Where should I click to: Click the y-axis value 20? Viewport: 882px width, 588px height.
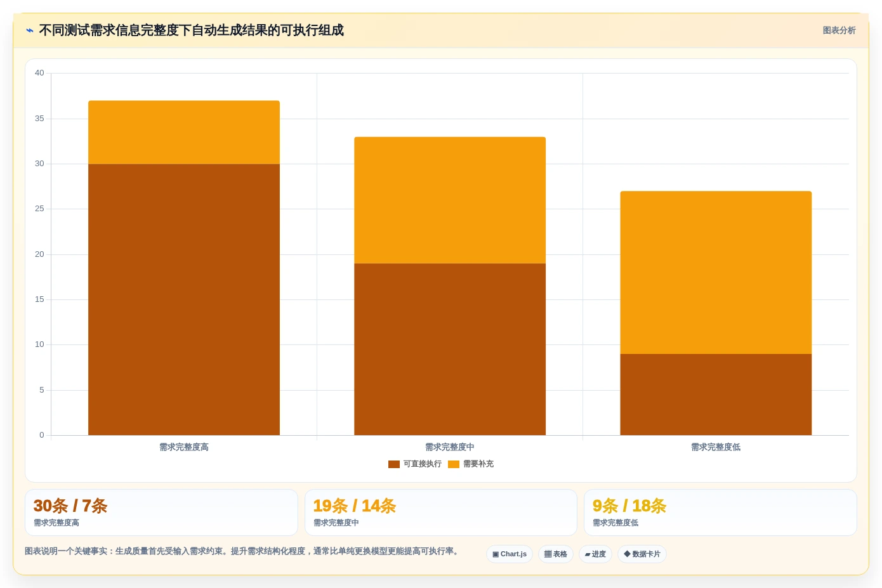click(39, 254)
